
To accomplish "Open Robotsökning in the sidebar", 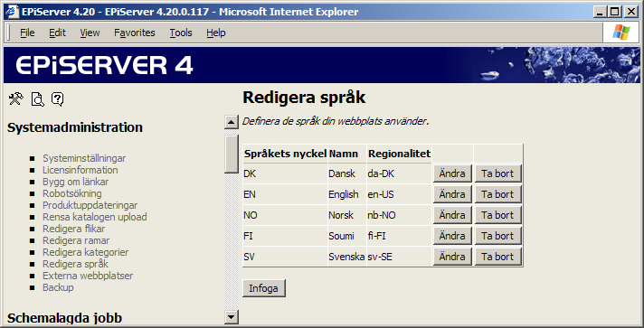I will (71, 193).
